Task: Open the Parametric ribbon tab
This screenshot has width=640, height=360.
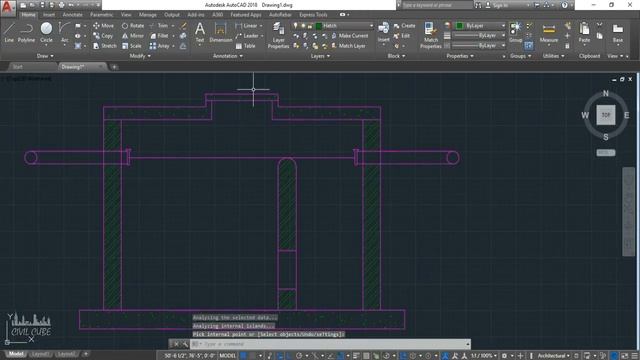Action: (x=102, y=15)
